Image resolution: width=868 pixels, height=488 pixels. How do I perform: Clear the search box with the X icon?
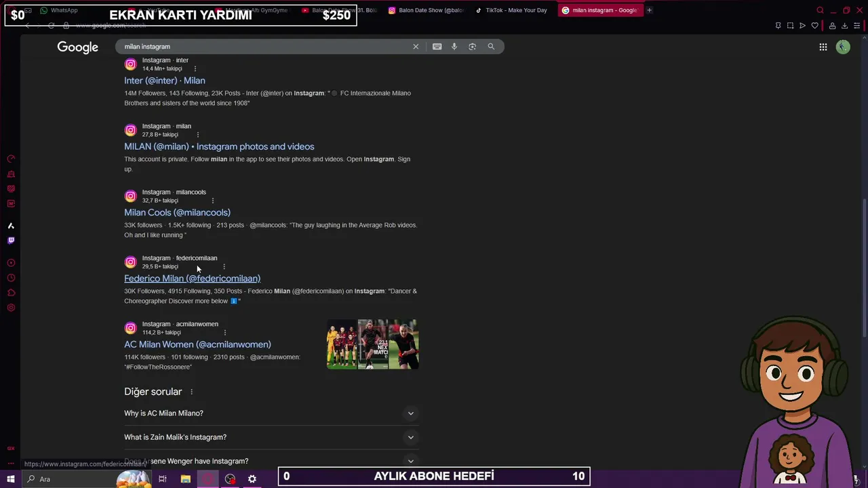(x=416, y=47)
